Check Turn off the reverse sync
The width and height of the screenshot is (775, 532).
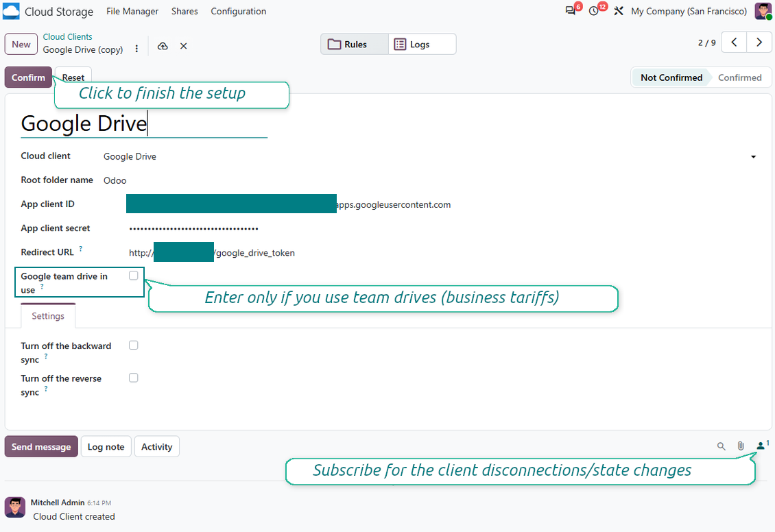pyautogui.click(x=134, y=378)
